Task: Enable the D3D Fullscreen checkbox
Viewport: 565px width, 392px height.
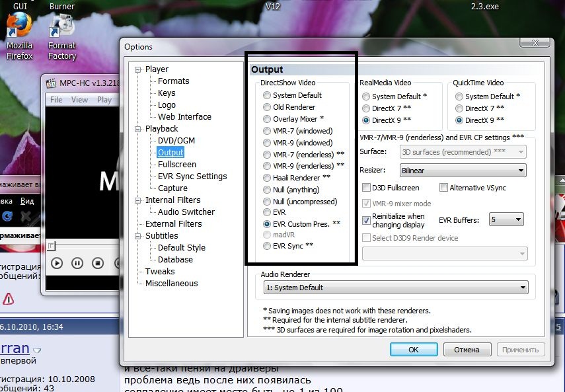Action: click(367, 188)
